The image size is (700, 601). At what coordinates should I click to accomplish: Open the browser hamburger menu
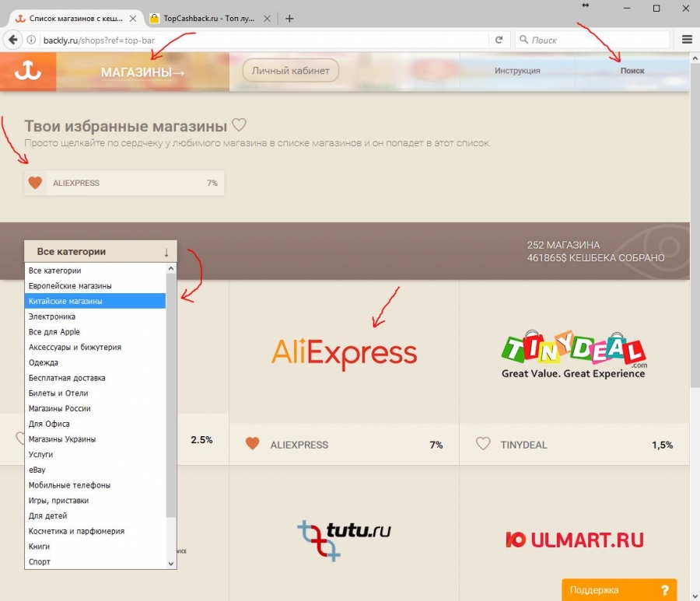687,40
